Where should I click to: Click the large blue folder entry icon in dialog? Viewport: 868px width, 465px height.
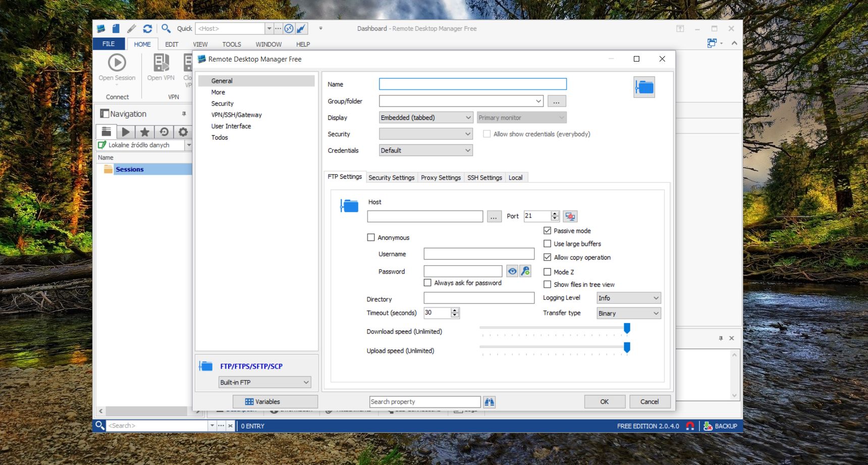pos(644,87)
